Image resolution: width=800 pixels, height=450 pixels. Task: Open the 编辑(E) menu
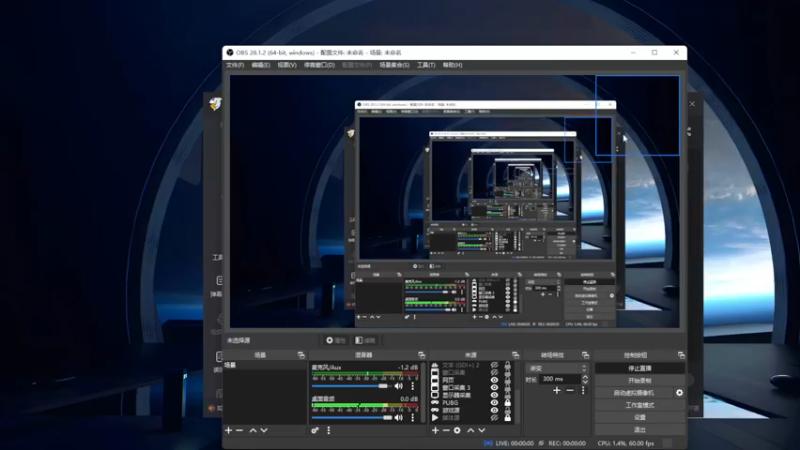tap(261, 65)
